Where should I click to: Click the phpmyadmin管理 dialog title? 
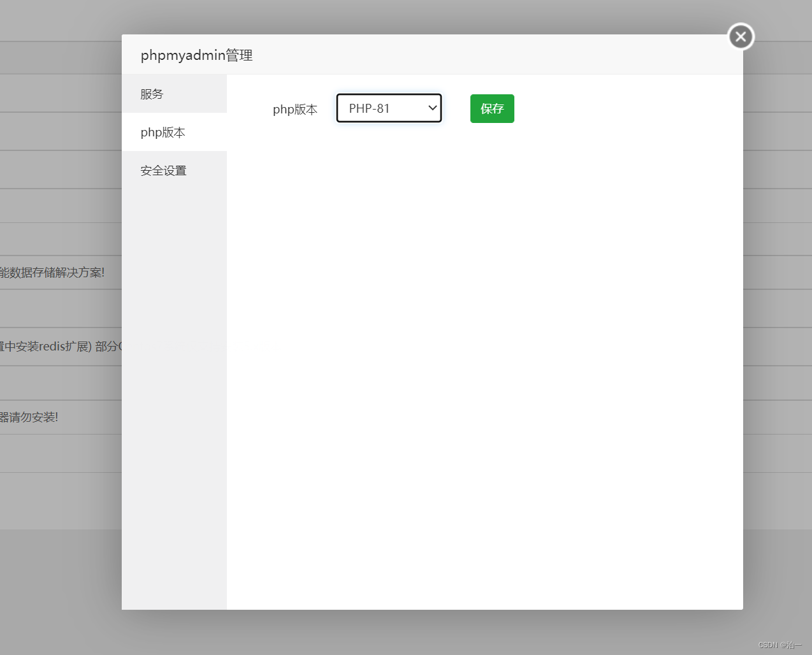pos(196,55)
